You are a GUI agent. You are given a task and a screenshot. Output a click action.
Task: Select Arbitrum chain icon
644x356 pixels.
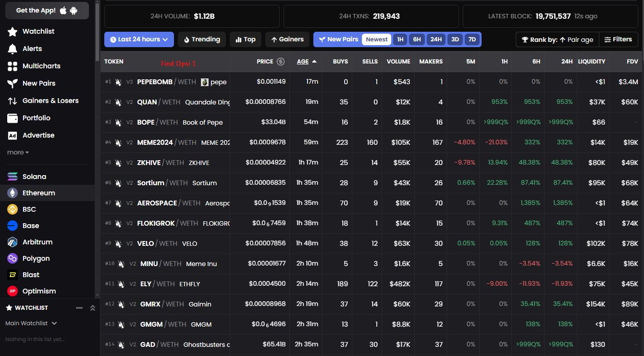coord(12,242)
